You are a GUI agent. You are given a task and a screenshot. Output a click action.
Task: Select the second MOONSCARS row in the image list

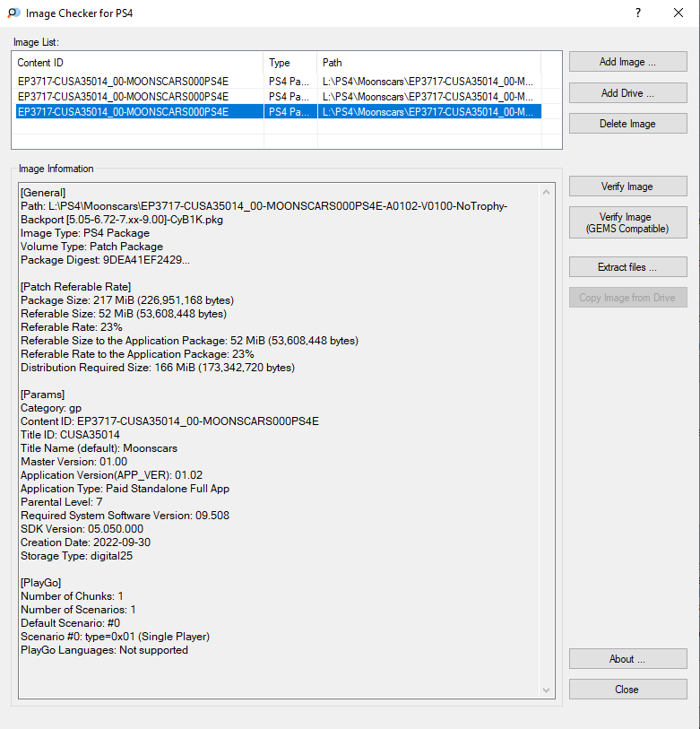(x=279, y=97)
